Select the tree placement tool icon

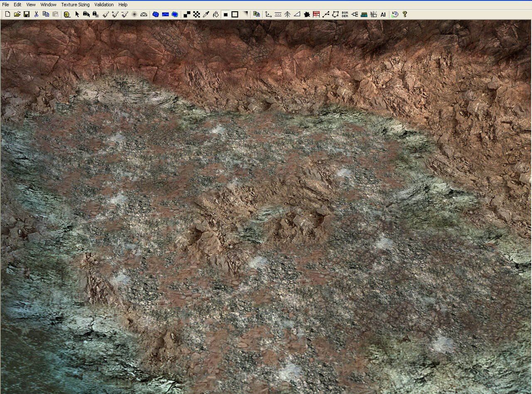point(287,14)
